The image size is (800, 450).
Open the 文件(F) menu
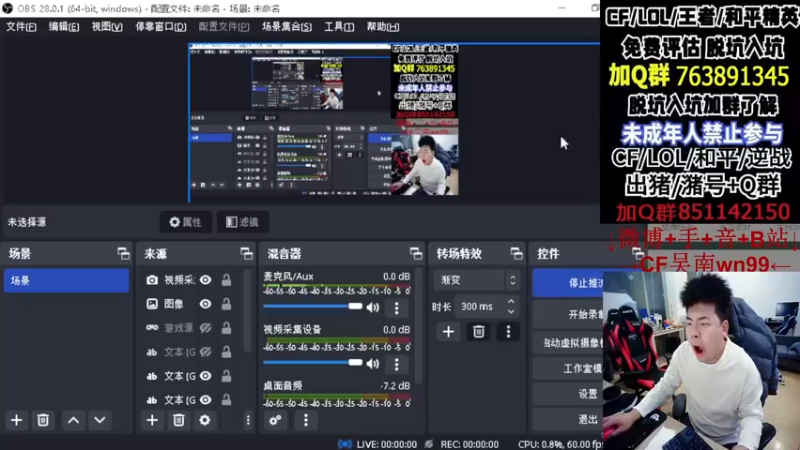(21, 27)
